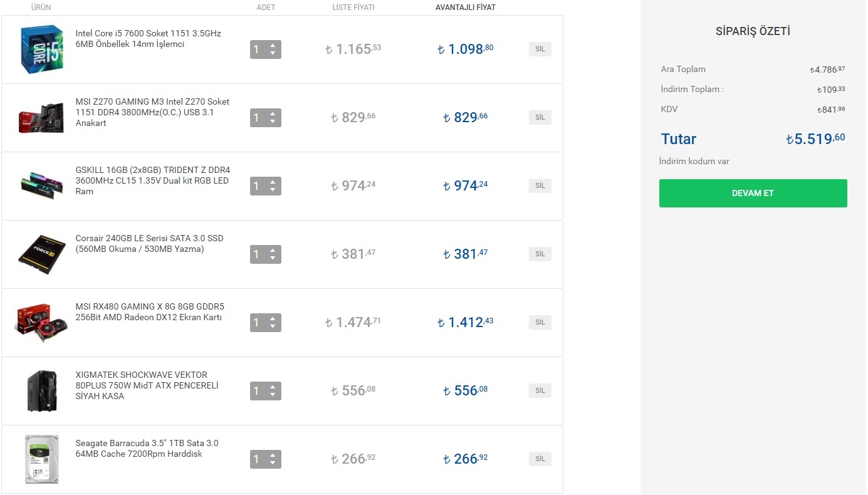Viewport: 868px width, 495px height.
Task: Click the Seagate Barracuda hard disk image
Action: pos(41,459)
